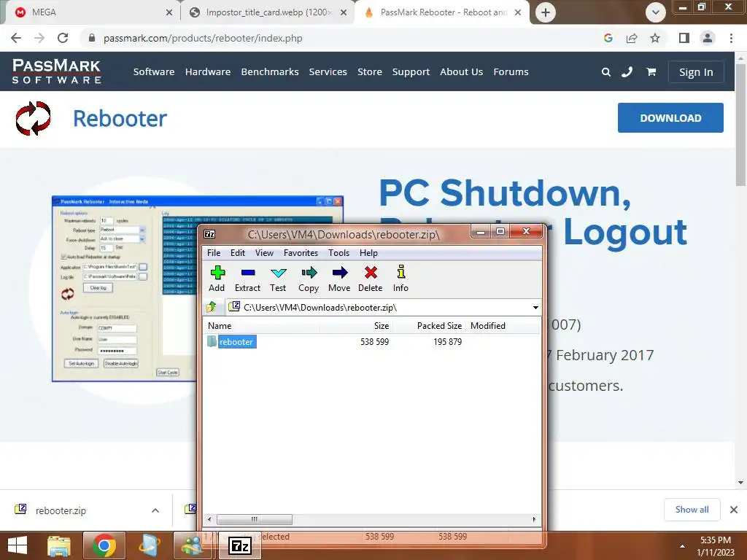Open the View menu in 7-Zip

point(264,253)
